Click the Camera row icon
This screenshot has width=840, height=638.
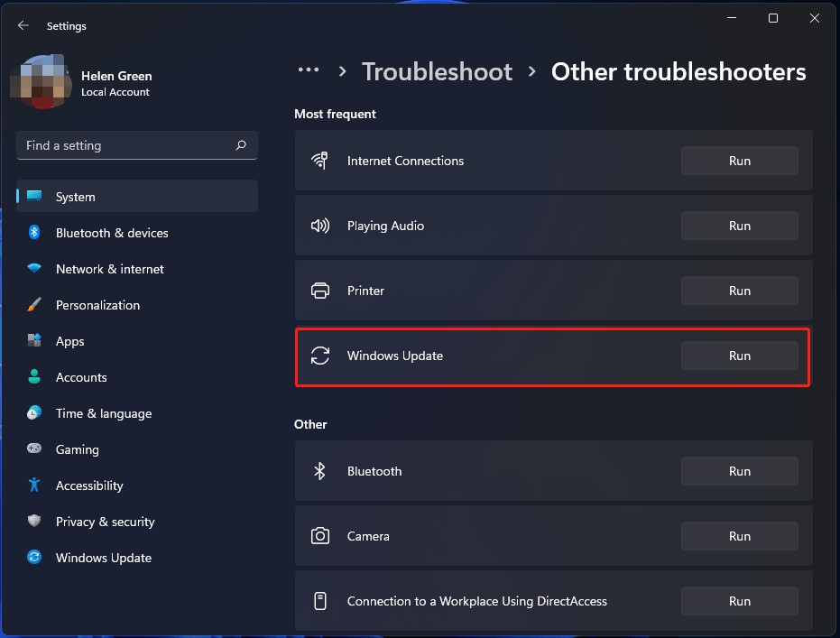(319, 536)
